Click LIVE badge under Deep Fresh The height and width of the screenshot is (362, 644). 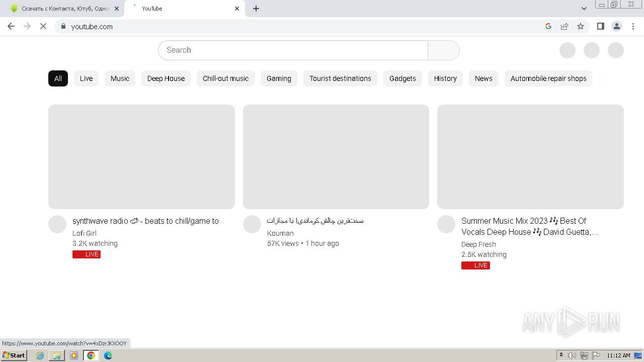pos(475,265)
